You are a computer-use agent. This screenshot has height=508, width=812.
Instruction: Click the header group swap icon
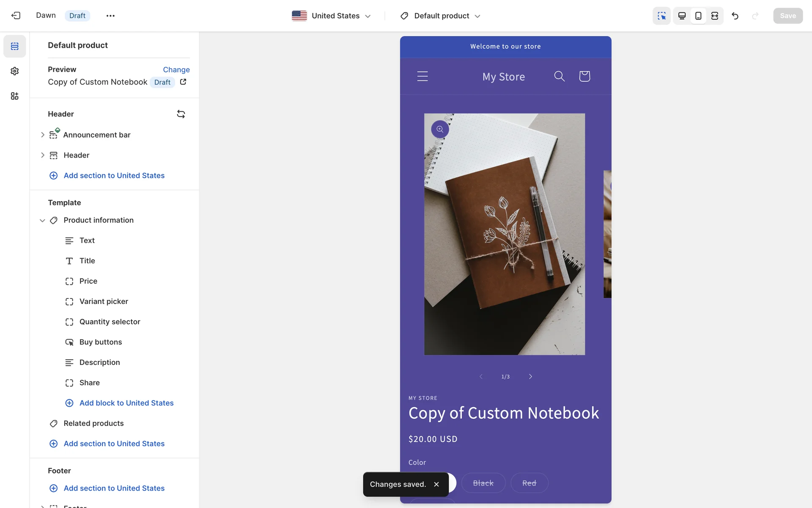(x=181, y=114)
